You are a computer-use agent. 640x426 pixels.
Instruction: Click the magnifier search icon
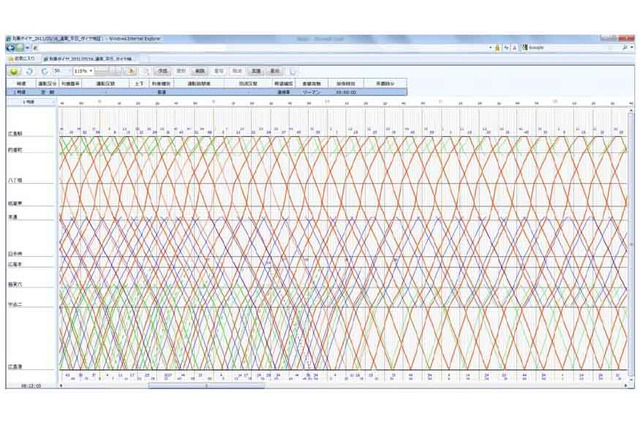[x=624, y=48]
